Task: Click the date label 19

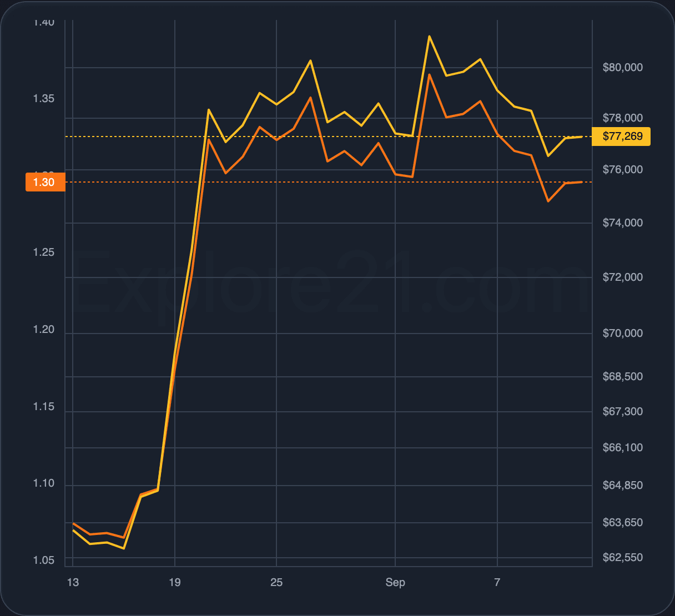Action: click(175, 583)
